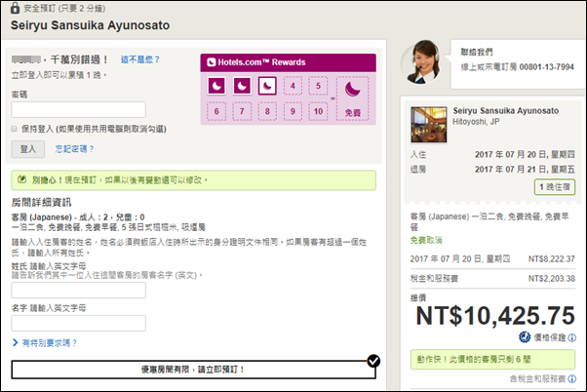This screenshot has height=392, width=587.
Task: Click the 密碼 password input field
Action: click(x=79, y=109)
